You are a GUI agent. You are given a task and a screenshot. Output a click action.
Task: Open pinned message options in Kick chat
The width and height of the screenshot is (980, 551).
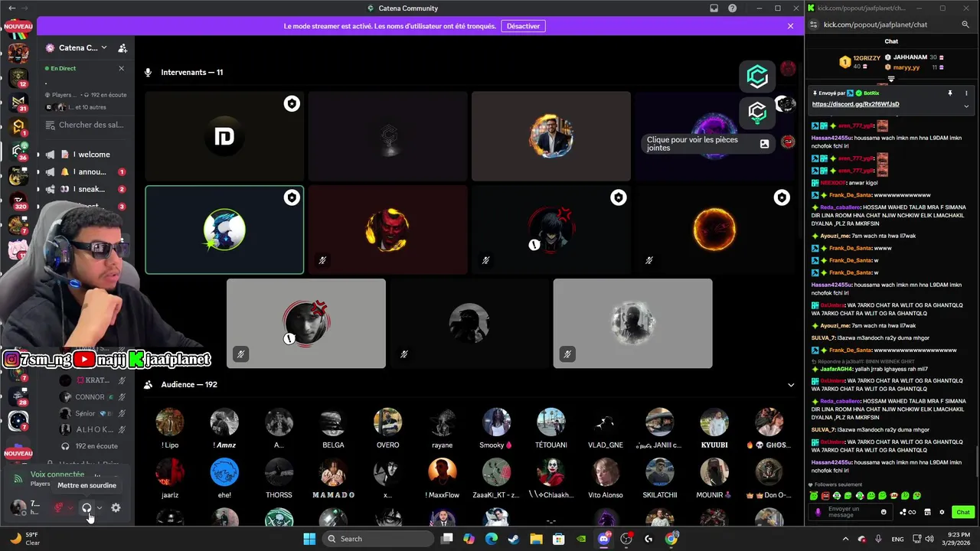966,93
